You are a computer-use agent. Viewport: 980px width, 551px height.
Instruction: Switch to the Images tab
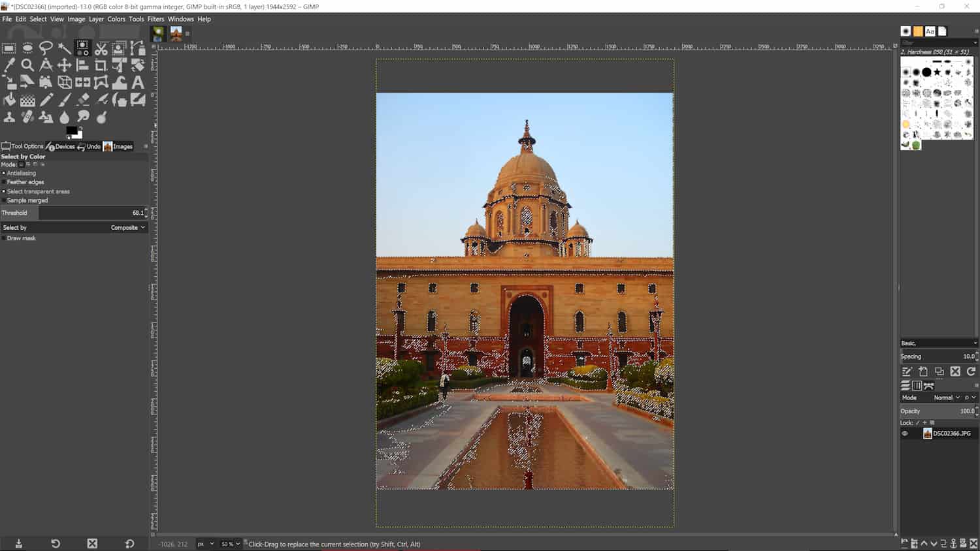(118, 146)
